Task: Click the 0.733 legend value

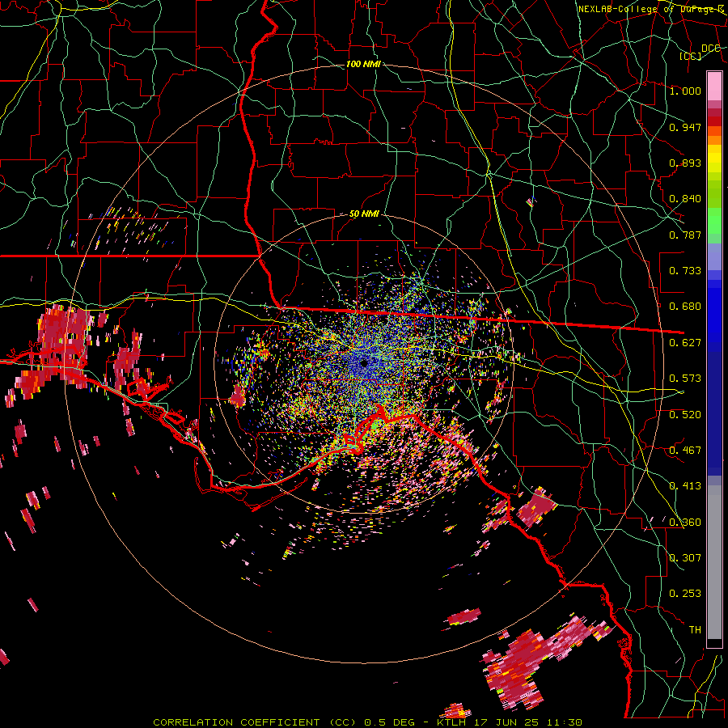Action: [685, 271]
